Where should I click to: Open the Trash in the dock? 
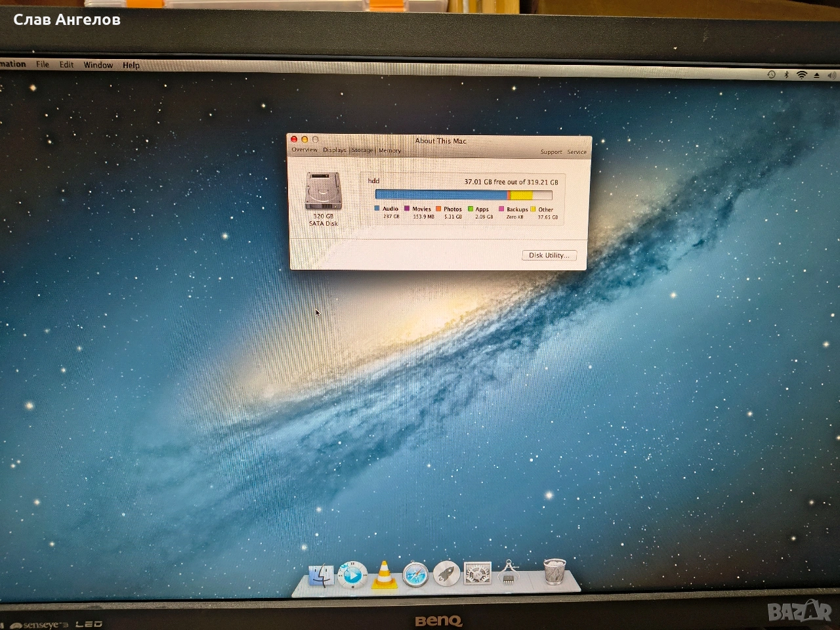coord(555,571)
